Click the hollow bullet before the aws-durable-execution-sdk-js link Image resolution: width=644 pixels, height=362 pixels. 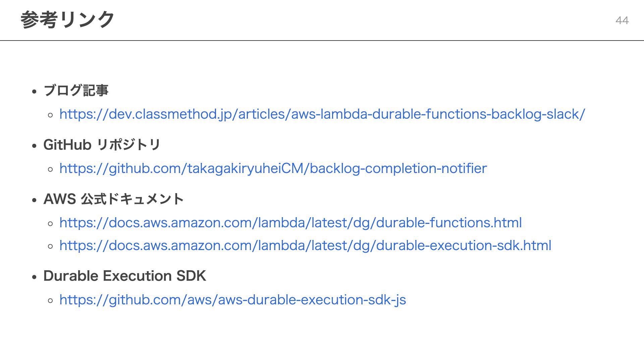[50, 301]
